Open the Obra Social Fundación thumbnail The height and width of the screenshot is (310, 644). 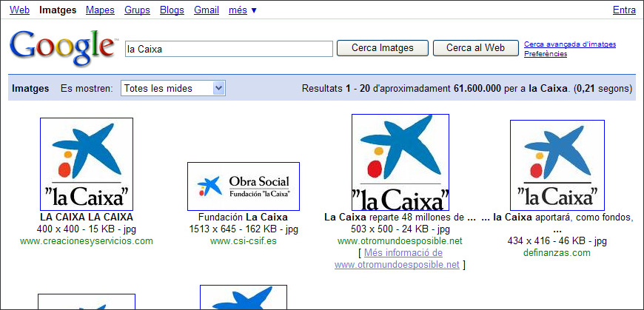click(244, 186)
